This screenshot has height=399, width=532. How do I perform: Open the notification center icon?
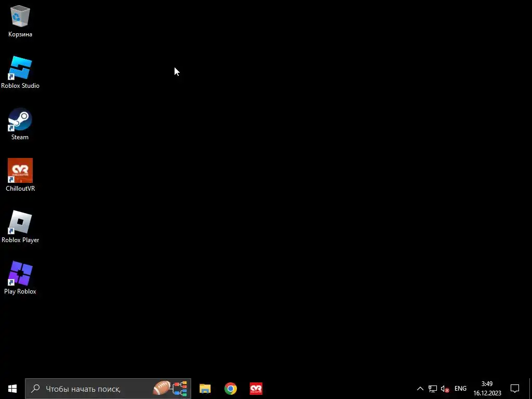click(x=515, y=389)
